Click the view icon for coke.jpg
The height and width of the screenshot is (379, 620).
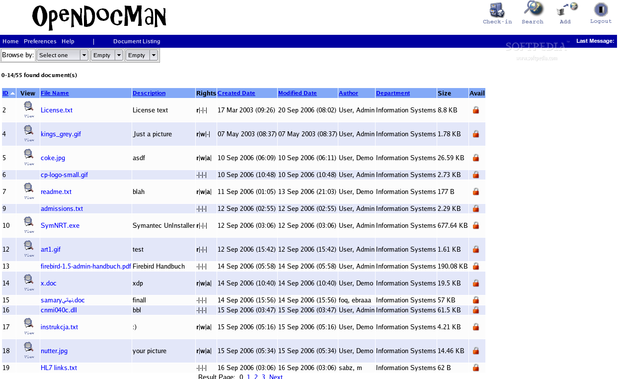tap(28, 157)
